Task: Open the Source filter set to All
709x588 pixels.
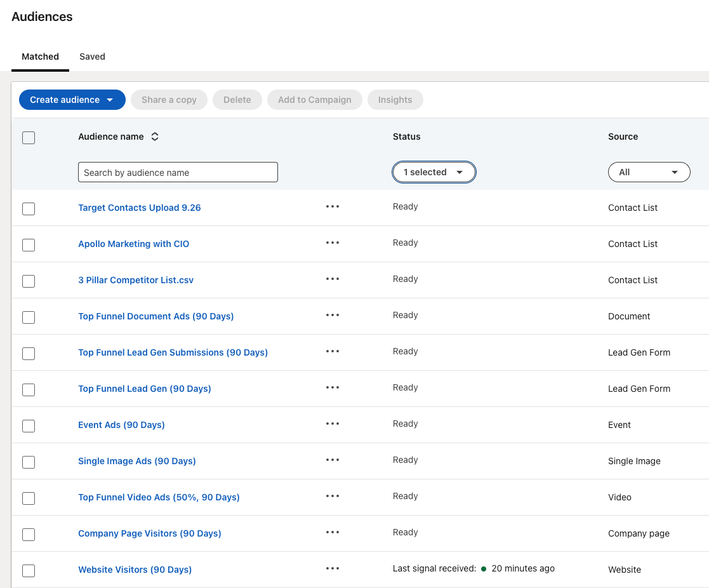Action: pyautogui.click(x=649, y=172)
